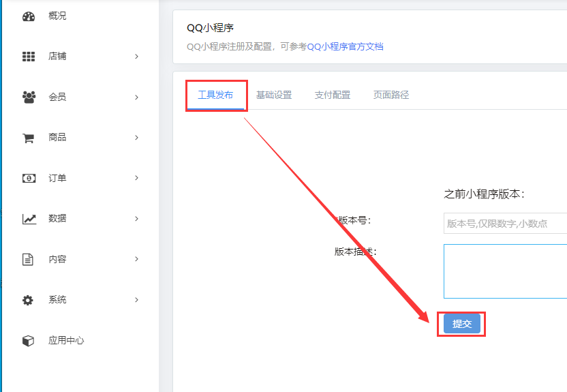Switch to the 基础设置 tab
Viewport: 567px width, 392px height.
274,95
